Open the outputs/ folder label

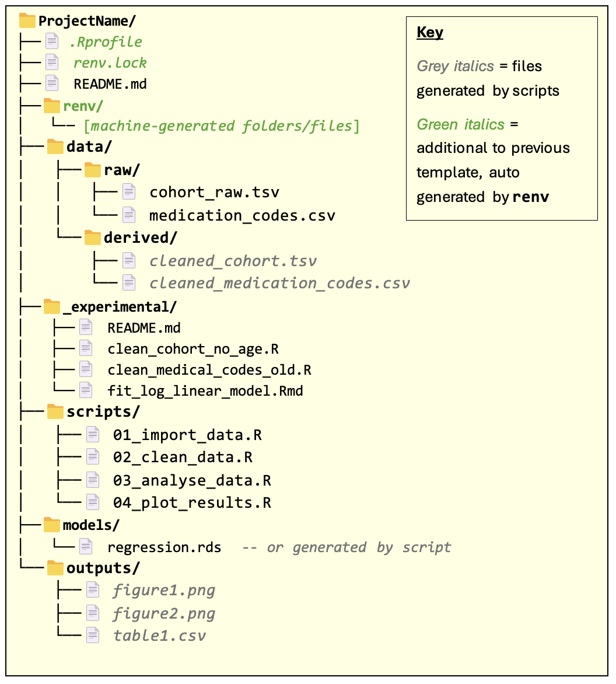tap(103, 568)
